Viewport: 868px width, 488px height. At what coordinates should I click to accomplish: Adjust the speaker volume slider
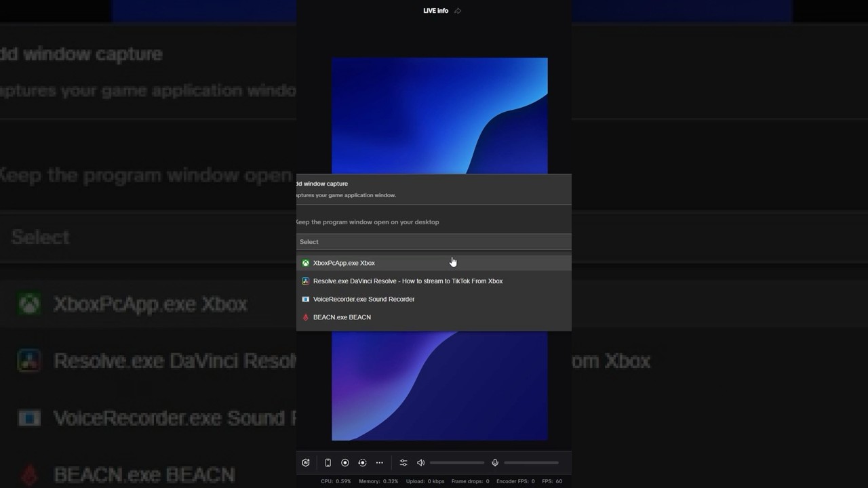tap(457, 463)
